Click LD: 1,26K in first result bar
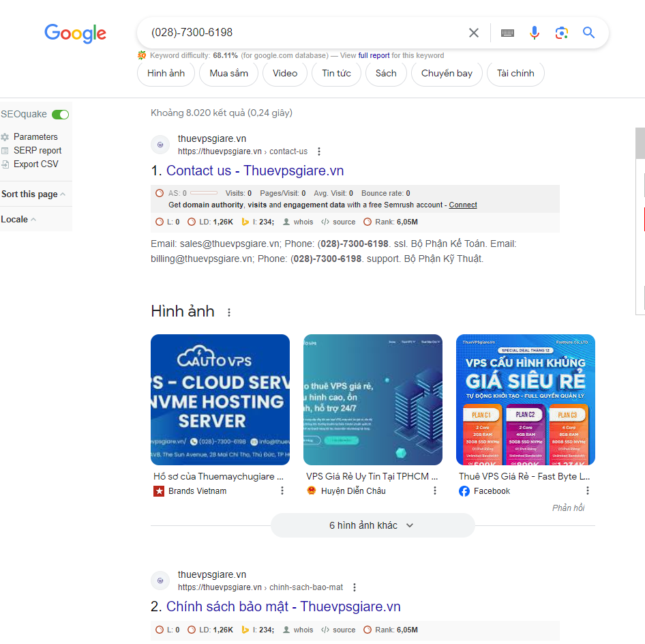The height and width of the screenshot is (644, 645). pos(211,222)
